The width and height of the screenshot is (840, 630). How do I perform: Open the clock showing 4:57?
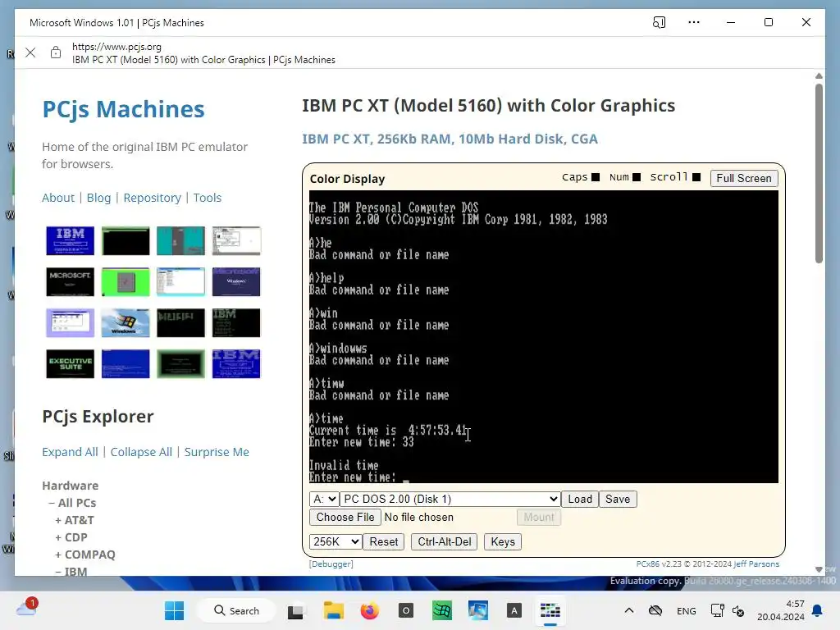[781, 610]
